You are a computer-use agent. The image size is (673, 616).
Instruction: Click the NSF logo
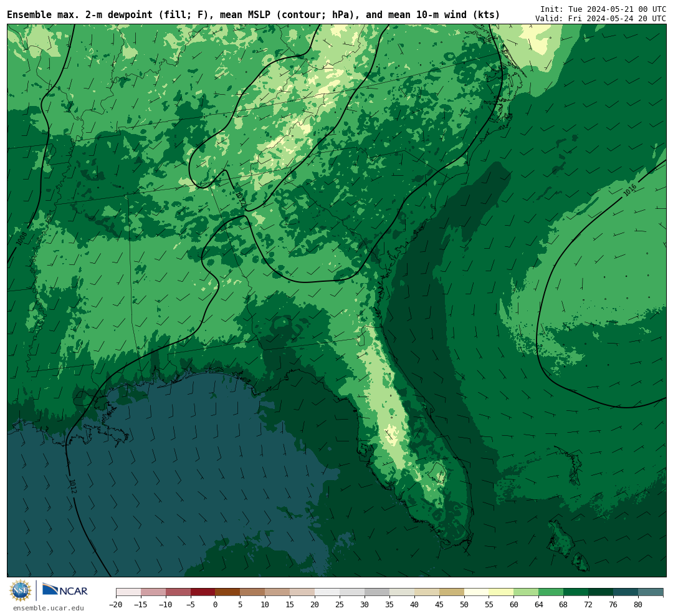click(x=21, y=590)
